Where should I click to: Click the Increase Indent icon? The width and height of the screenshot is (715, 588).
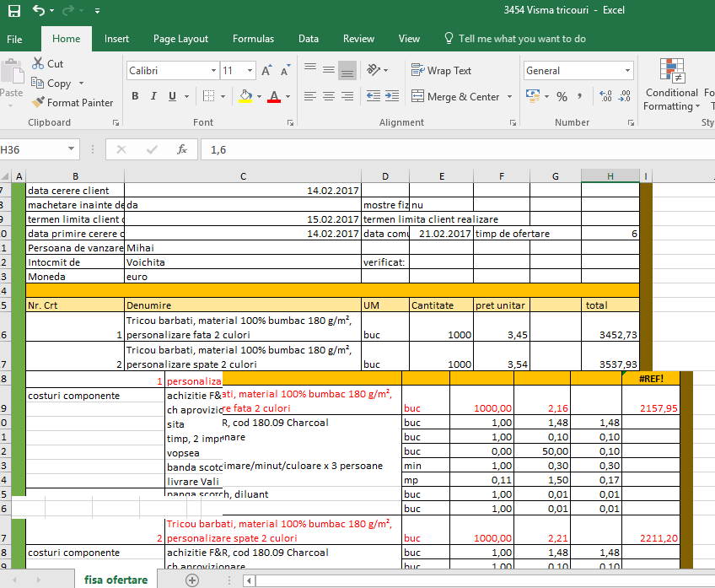391,97
